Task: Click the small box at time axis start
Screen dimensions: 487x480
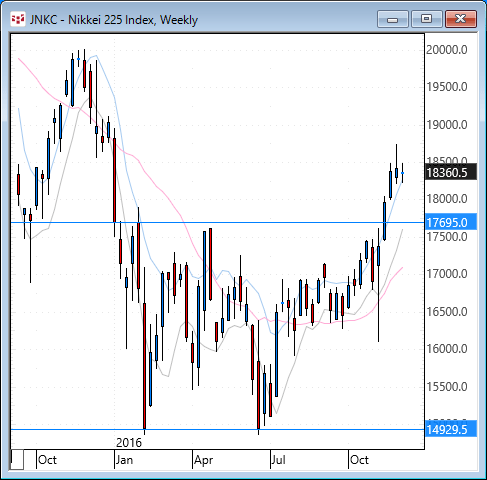Action: coord(17,460)
